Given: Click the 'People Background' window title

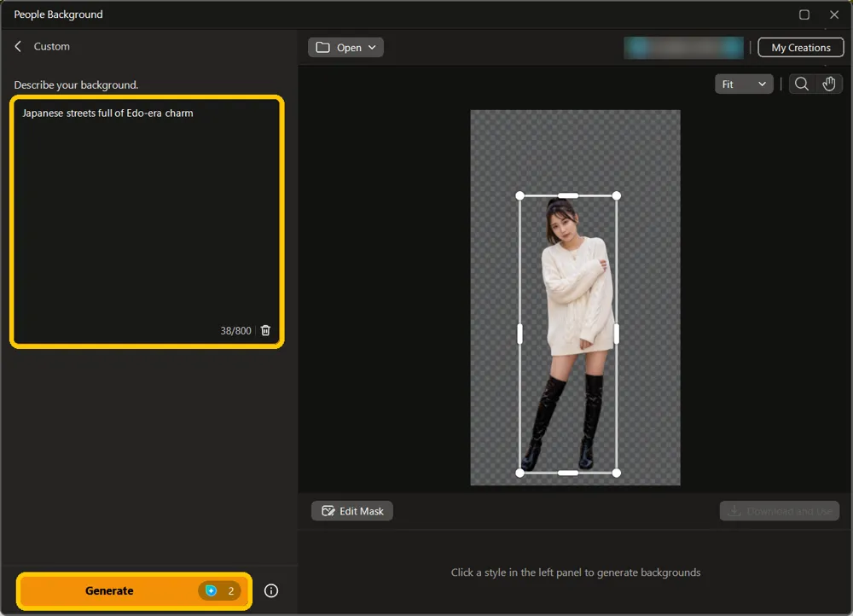Looking at the screenshot, I should pyautogui.click(x=58, y=15).
